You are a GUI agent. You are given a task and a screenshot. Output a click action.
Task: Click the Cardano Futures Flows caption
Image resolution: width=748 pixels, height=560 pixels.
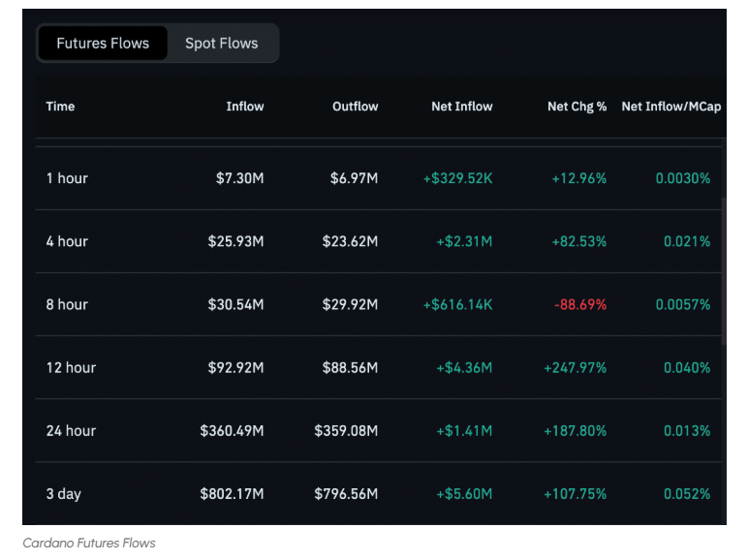click(x=89, y=543)
